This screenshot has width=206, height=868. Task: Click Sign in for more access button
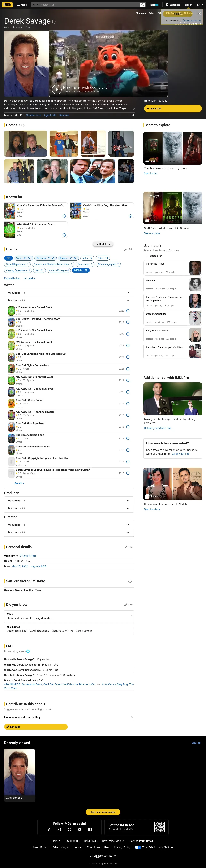click(x=103, y=812)
